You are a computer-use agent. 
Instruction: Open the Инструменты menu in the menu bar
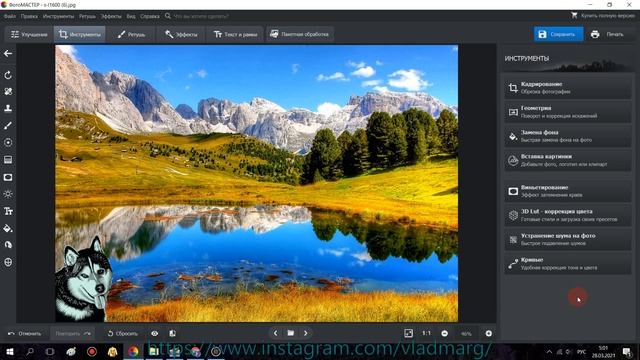58,16
